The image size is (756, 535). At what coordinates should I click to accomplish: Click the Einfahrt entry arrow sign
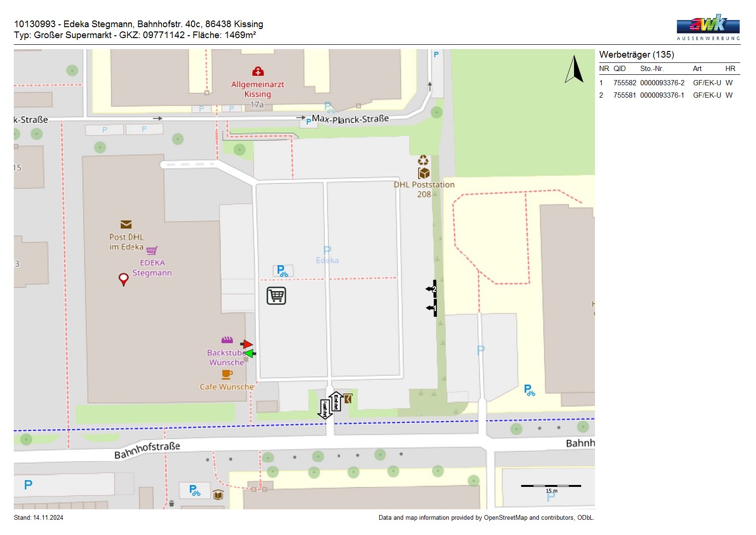click(x=336, y=402)
